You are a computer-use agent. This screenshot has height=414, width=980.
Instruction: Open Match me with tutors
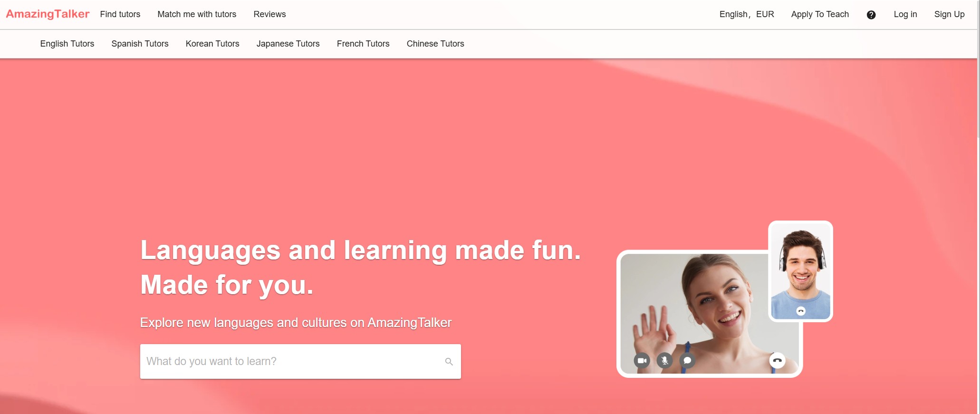[x=197, y=14]
